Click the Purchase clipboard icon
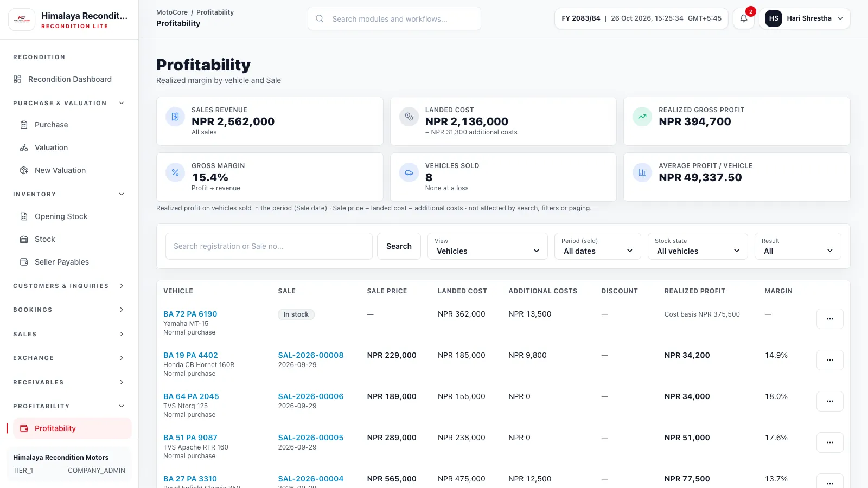 [24, 125]
